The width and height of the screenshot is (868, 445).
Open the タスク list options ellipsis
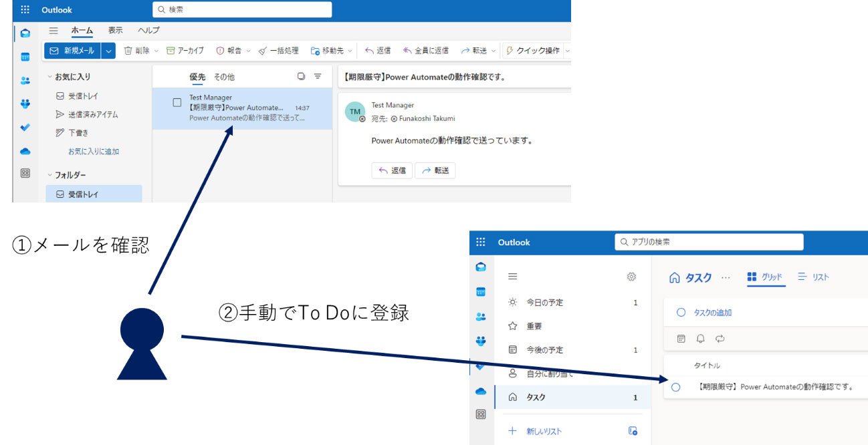(726, 277)
